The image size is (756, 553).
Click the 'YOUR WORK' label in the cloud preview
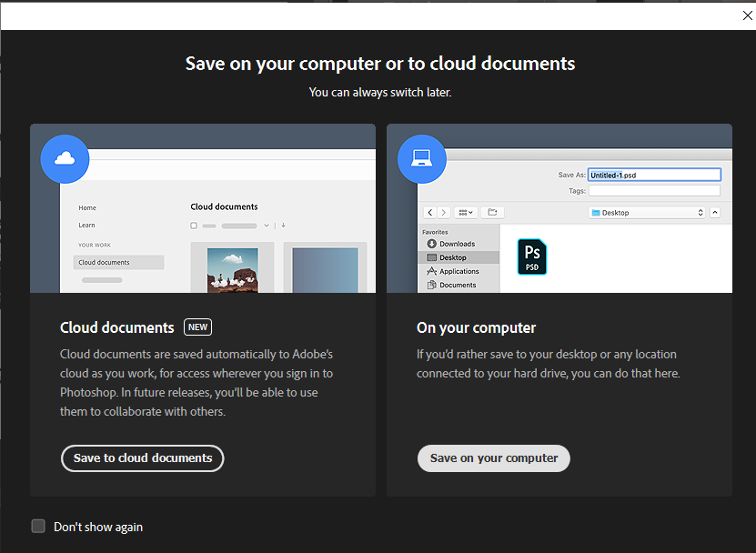pos(95,245)
